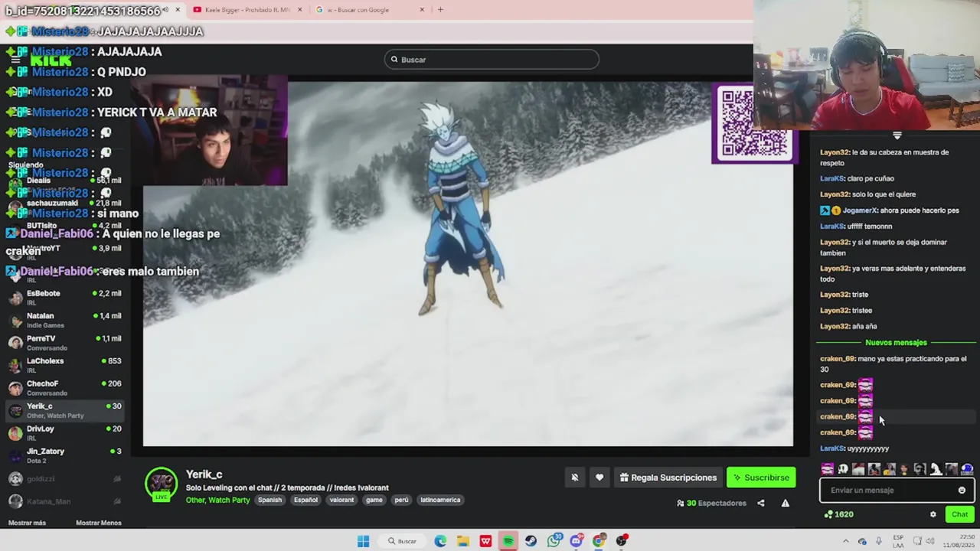Viewport: 980px width, 551px height.
Task: Click the KICK logo to go home
Action: coord(51,60)
